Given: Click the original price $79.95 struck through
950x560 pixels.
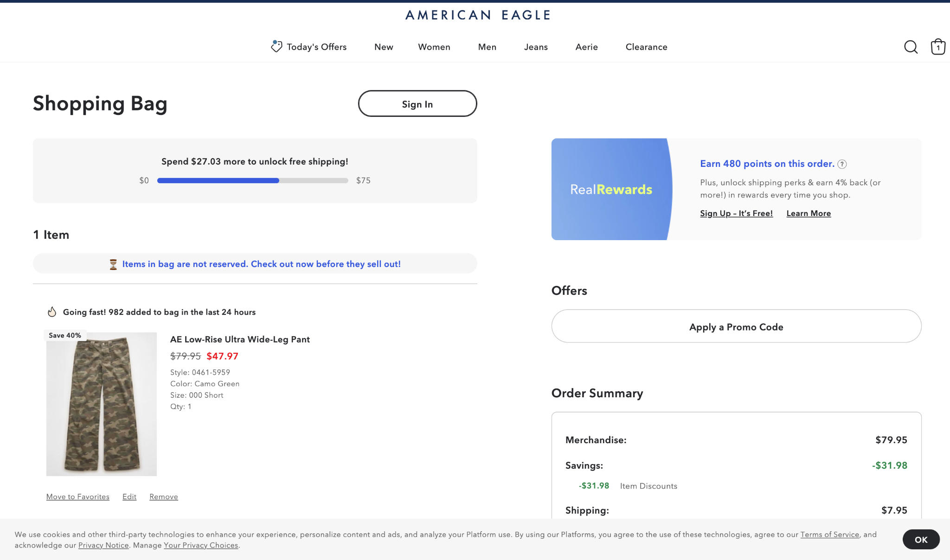Looking at the screenshot, I should click(x=186, y=356).
